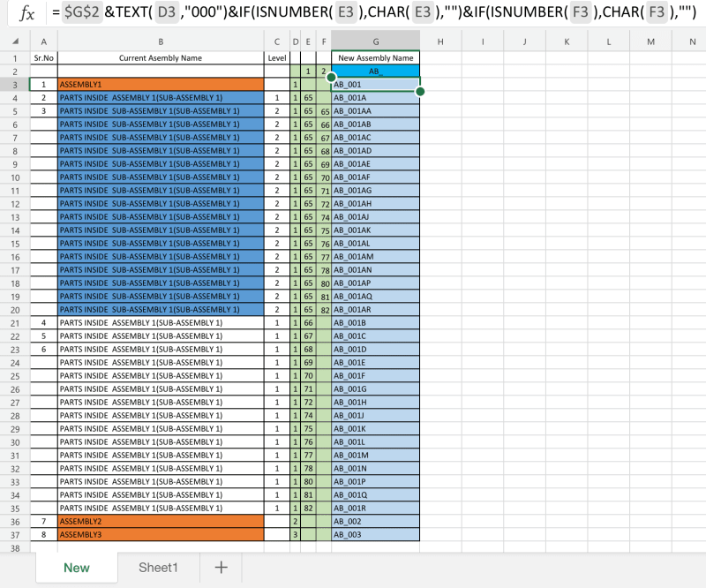Click the value 3 in column D row 37
Image resolution: width=706 pixels, height=588 pixels.
pos(296,534)
